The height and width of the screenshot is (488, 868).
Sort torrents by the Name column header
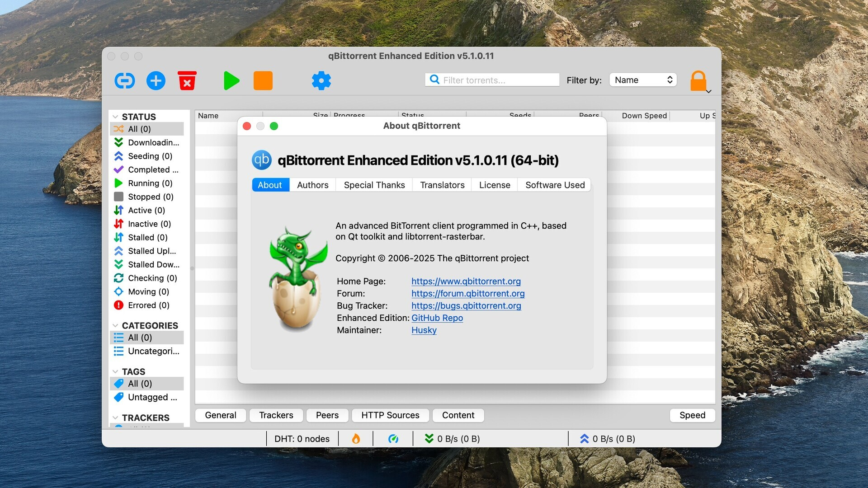point(229,116)
